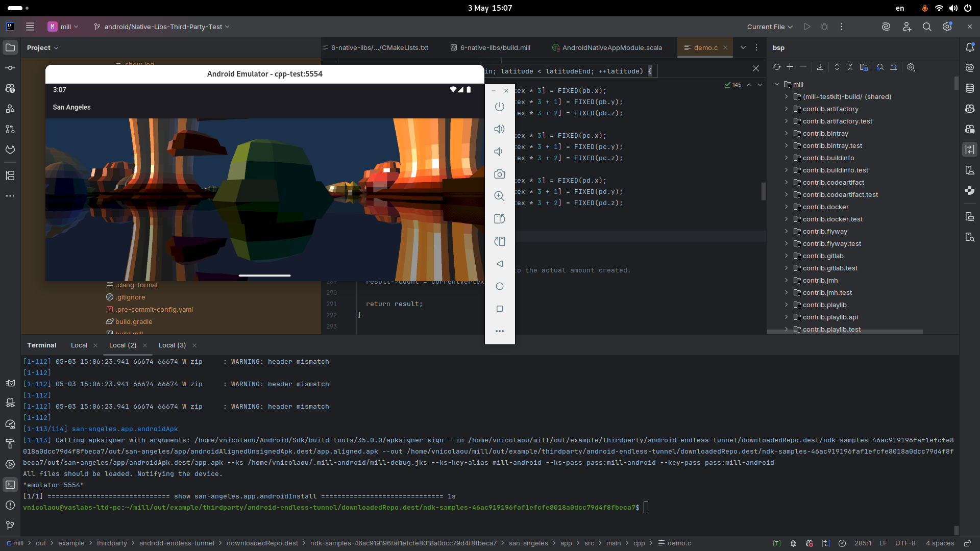This screenshot has height=551, width=980.
Task: Select the Local terminal tab
Action: 79,345
